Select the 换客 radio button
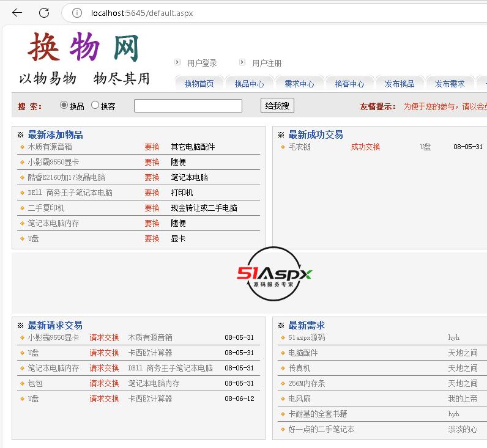This screenshot has height=448, width=487. (95, 105)
